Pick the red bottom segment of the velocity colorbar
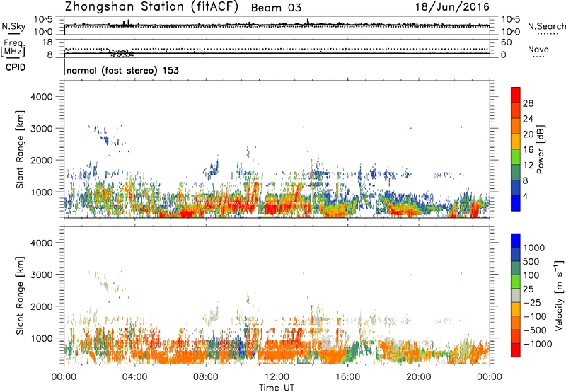566x392 pixels. click(516, 350)
